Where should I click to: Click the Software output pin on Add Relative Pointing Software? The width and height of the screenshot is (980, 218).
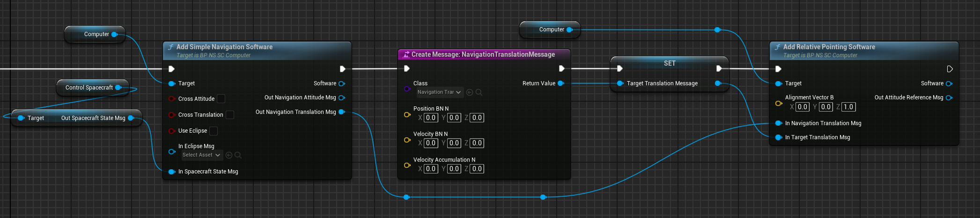949,83
